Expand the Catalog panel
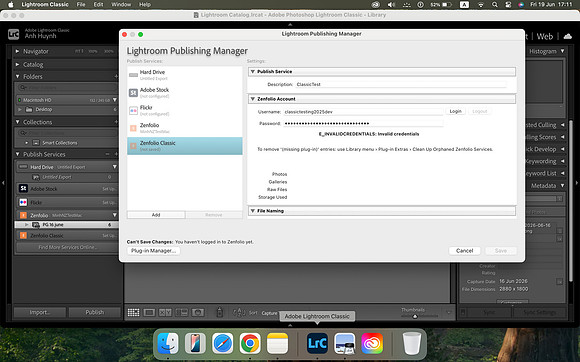Viewport: 580px width, 362px height. pyautogui.click(x=17, y=64)
